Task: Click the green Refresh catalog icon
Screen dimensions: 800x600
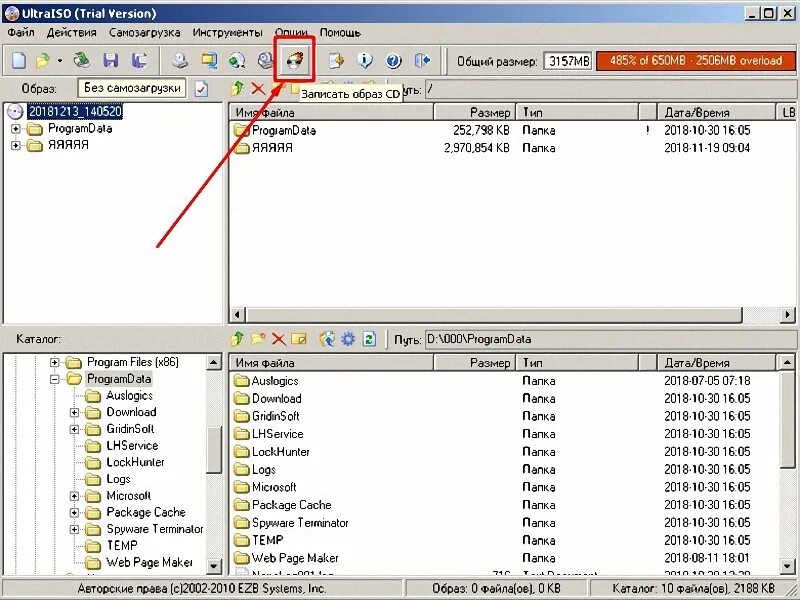Action: (x=369, y=339)
